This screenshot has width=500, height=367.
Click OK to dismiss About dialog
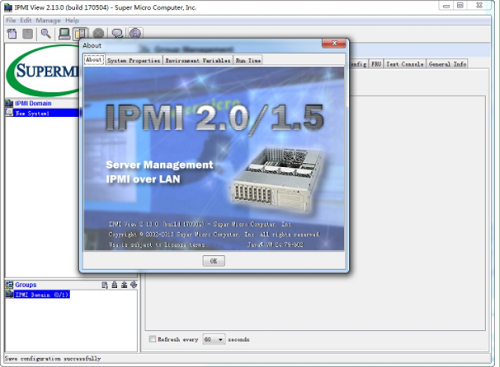[214, 261]
